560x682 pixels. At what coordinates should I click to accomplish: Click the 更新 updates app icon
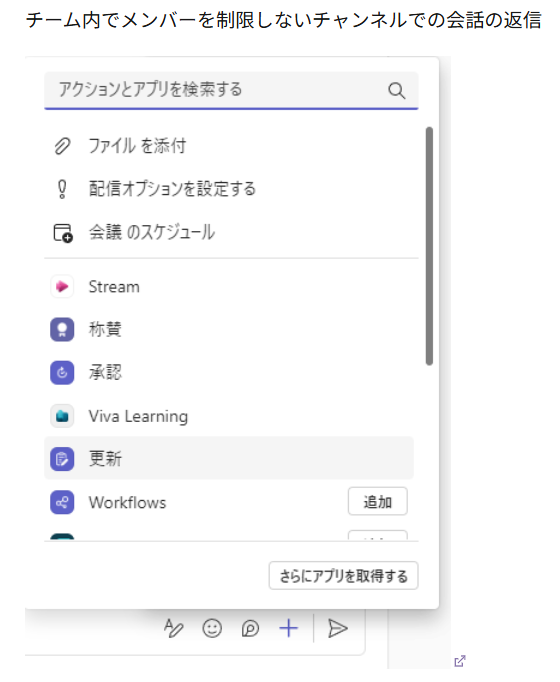(62, 459)
